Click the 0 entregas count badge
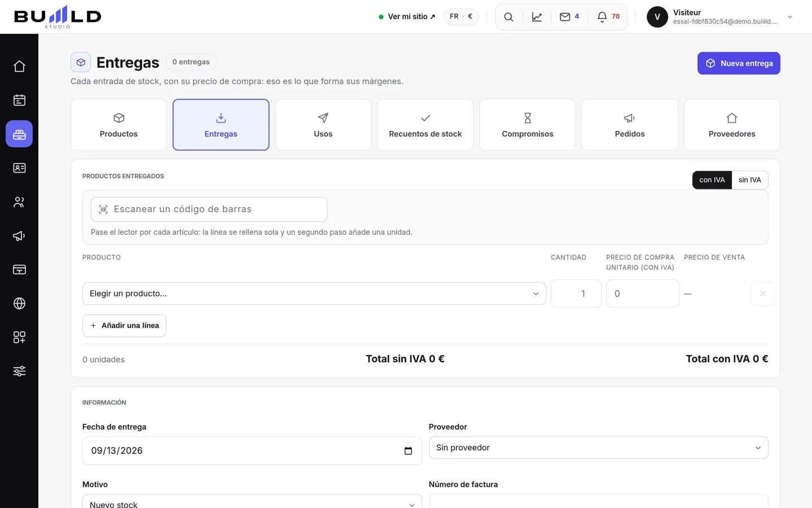The width and height of the screenshot is (812, 508). pyautogui.click(x=191, y=62)
